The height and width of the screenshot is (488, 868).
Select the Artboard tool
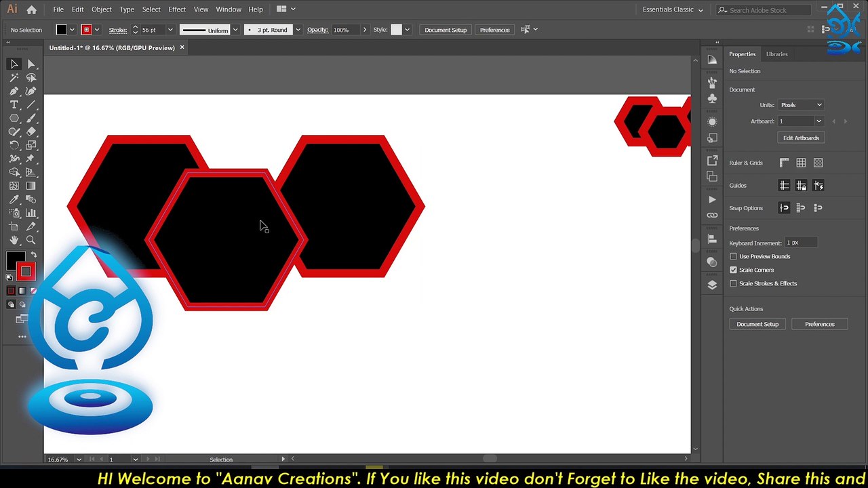(x=14, y=226)
